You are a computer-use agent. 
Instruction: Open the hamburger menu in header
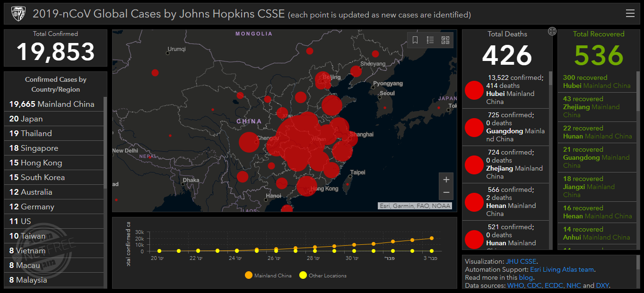(630, 14)
